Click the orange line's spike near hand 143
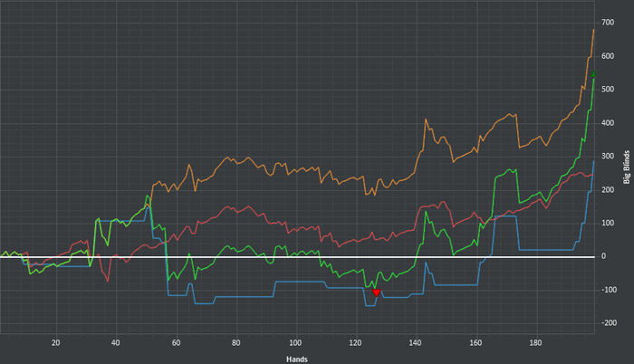The height and width of the screenshot is (364, 634). pos(426,120)
